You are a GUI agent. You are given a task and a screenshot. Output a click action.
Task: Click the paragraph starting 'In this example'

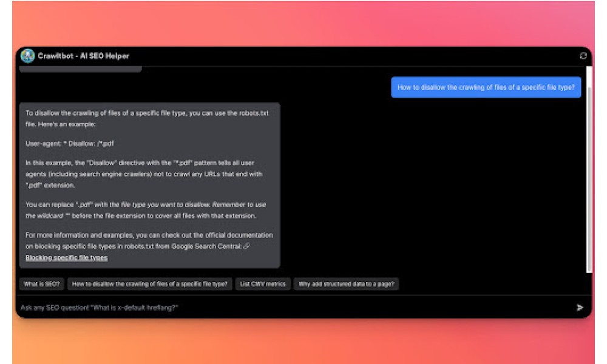[x=144, y=174]
